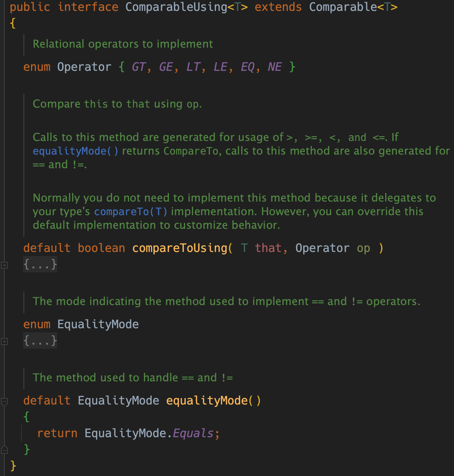The width and height of the screenshot is (454, 476).
Task: Click the compareToUsing method name
Action: click(x=179, y=248)
